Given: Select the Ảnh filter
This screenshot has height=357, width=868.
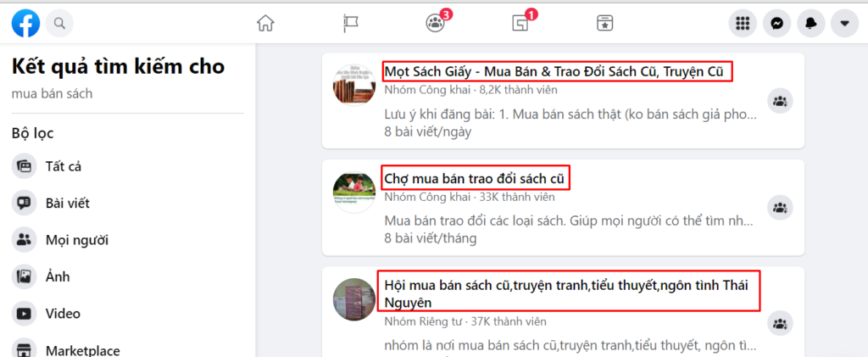Looking at the screenshot, I should 127,276.
